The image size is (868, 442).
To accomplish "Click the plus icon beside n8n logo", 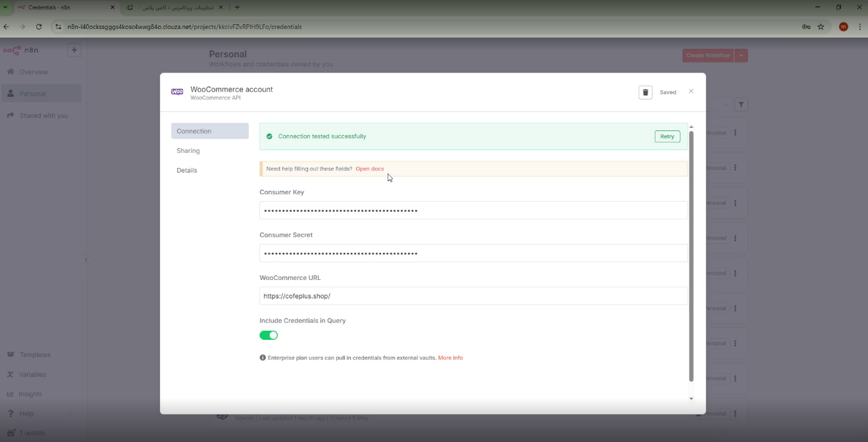I will pos(74,50).
